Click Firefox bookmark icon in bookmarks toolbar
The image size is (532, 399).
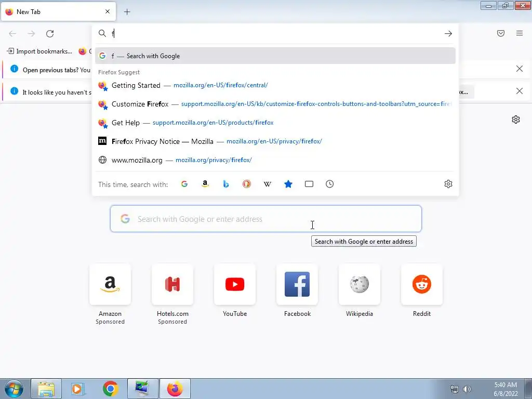tap(83, 51)
